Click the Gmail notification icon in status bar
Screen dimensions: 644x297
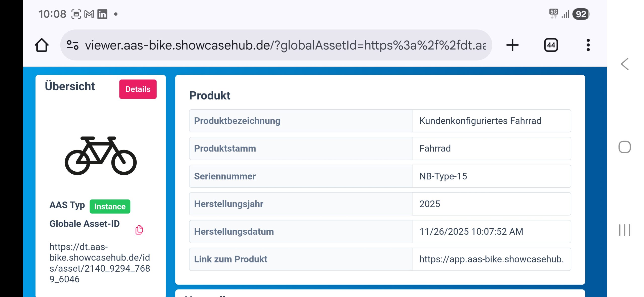89,14
